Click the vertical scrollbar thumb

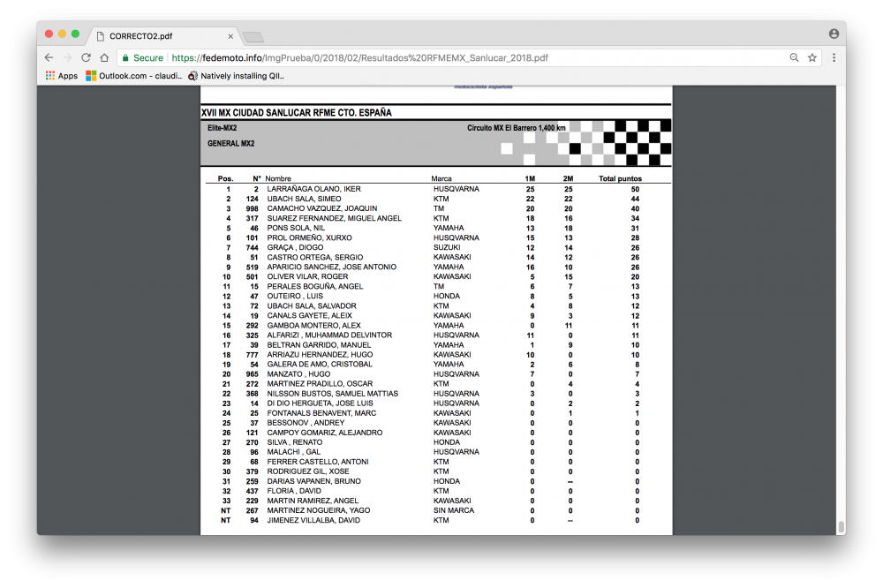tap(841, 526)
